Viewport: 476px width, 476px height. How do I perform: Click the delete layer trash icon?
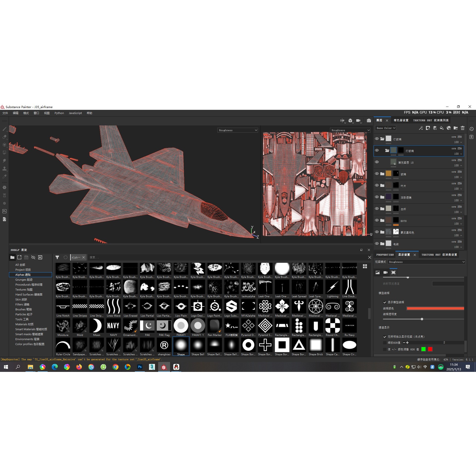click(463, 128)
